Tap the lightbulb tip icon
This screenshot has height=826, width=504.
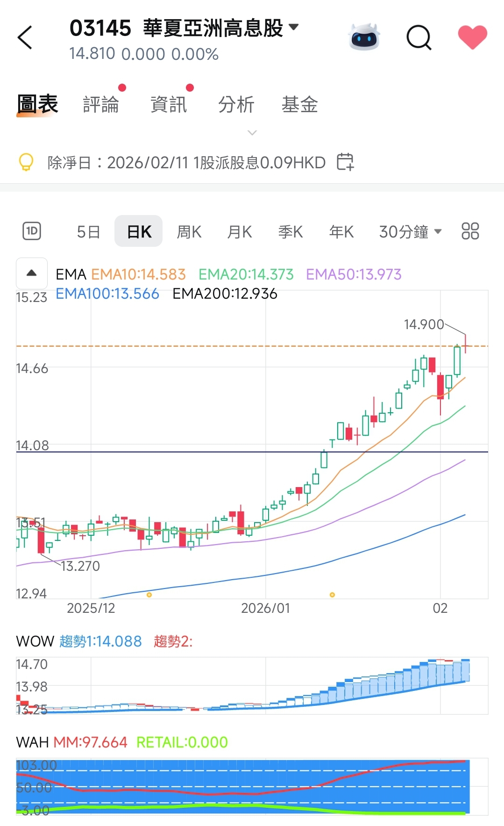26,162
